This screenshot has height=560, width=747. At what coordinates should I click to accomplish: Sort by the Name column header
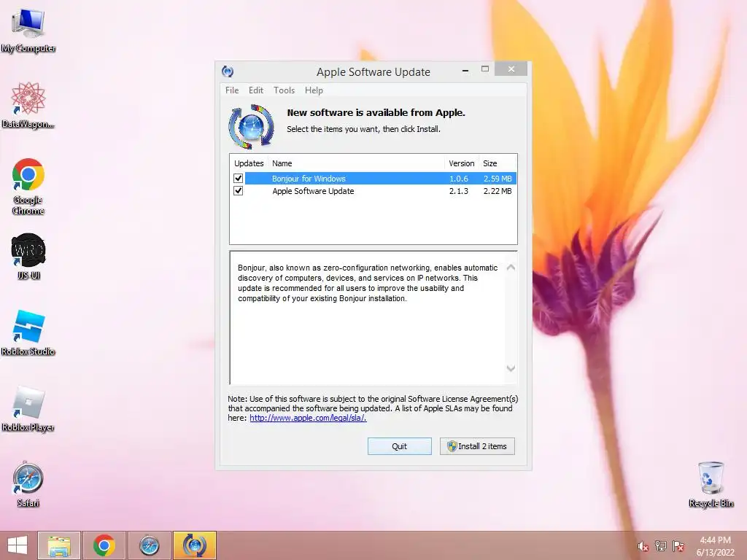(x=357, y=163)
